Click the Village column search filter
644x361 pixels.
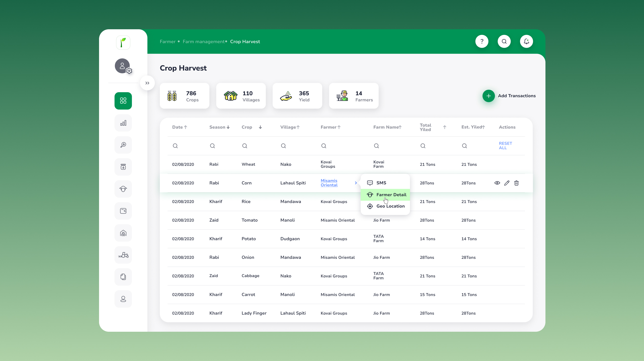[x=283, y=146]
